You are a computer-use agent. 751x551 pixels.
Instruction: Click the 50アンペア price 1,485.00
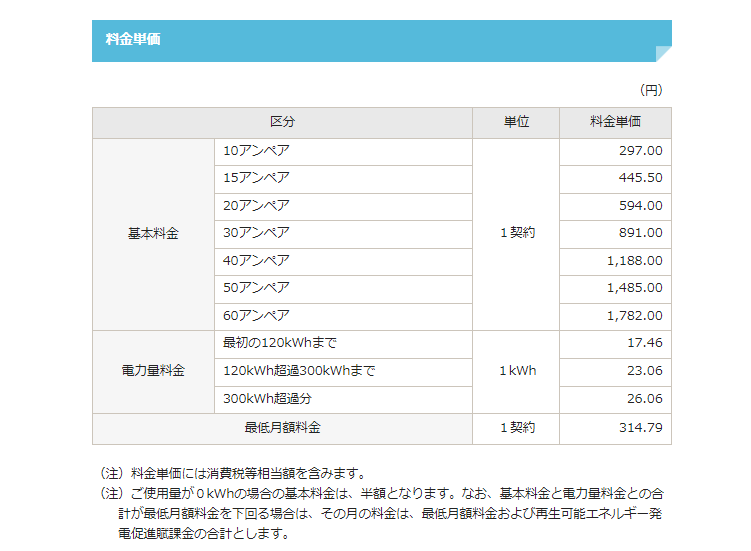(x=634, y=288)
